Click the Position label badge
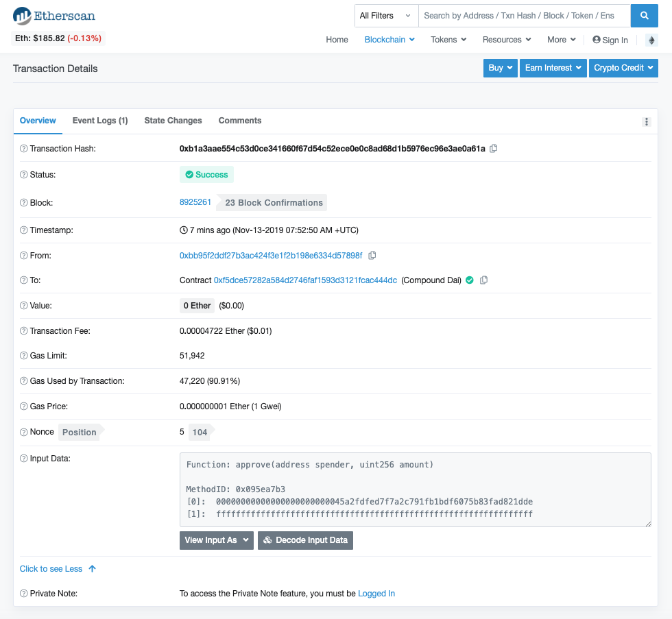 pos(81,433)
